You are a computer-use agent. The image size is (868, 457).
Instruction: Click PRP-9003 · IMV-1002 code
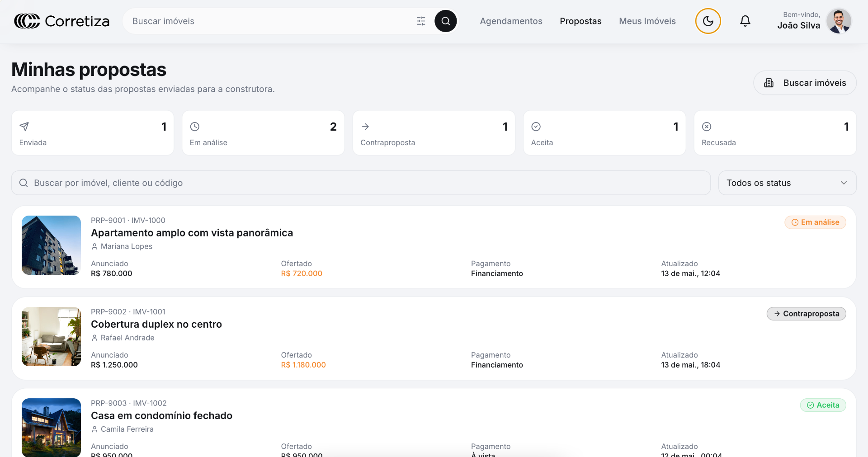(129, 403)
